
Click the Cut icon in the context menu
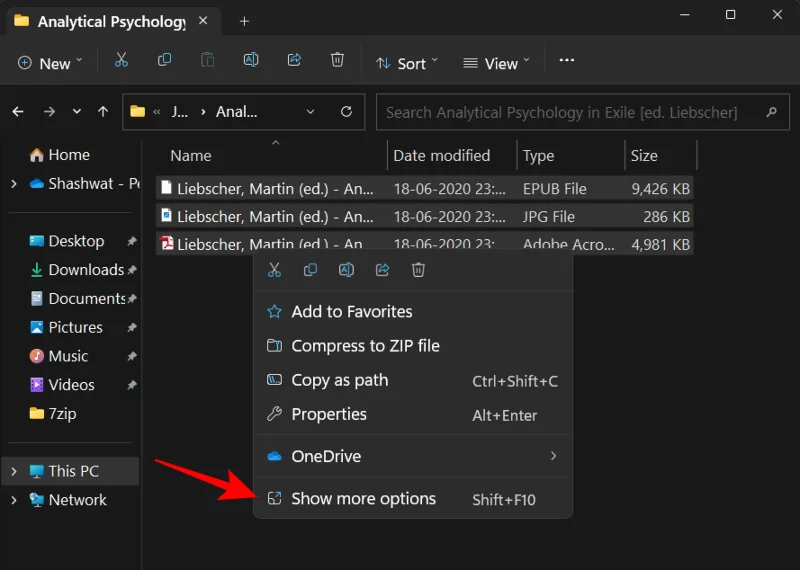point(274,270)
